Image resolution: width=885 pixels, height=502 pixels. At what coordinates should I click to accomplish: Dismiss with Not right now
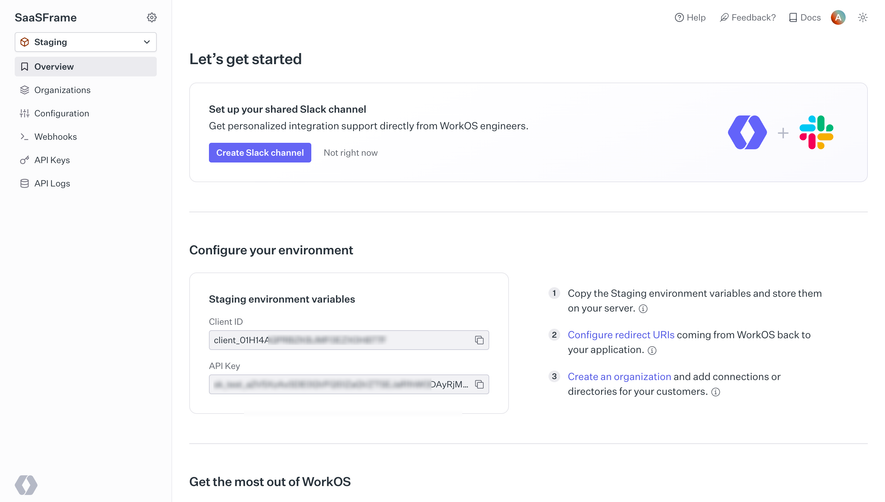[351, 152]
